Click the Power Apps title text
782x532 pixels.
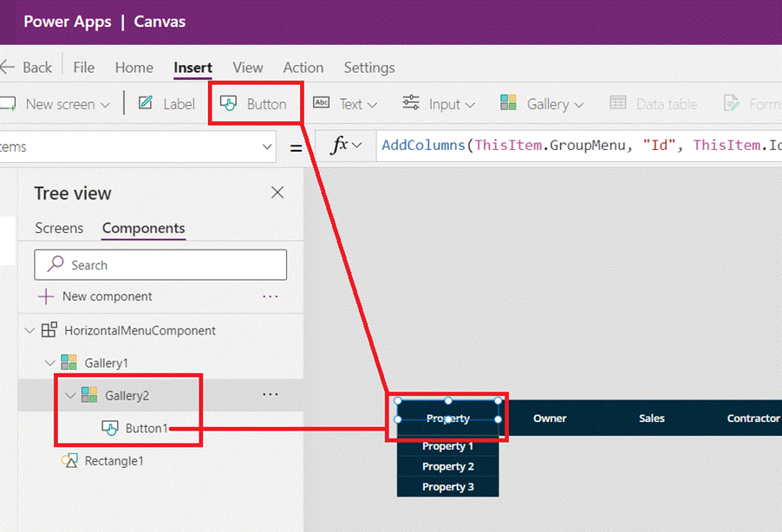(x=68, y=22)
